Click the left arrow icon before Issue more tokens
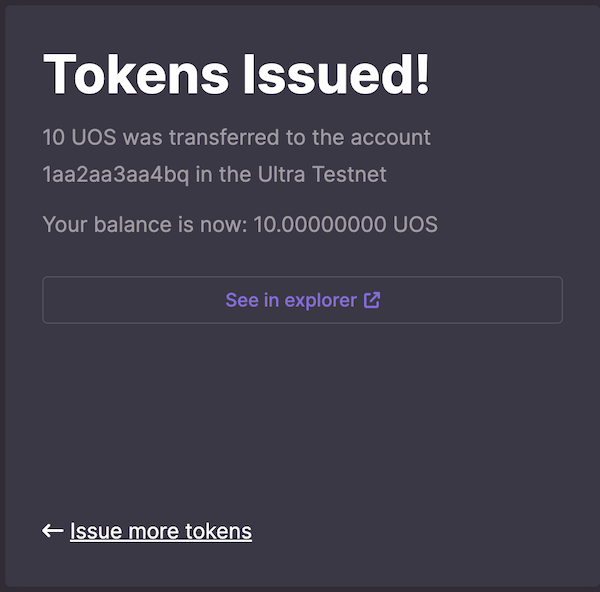 click(x=53, y=531)
